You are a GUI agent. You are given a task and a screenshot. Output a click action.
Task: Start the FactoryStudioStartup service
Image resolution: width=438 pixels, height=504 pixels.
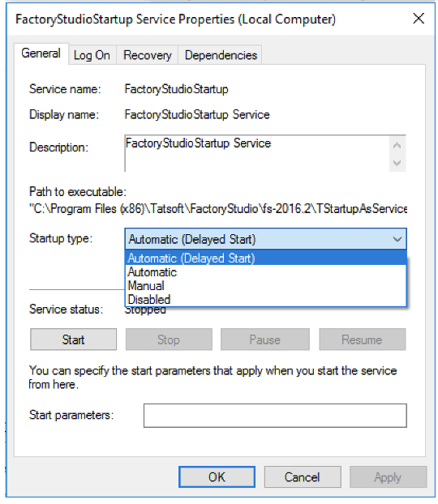(x=73, y=340)
